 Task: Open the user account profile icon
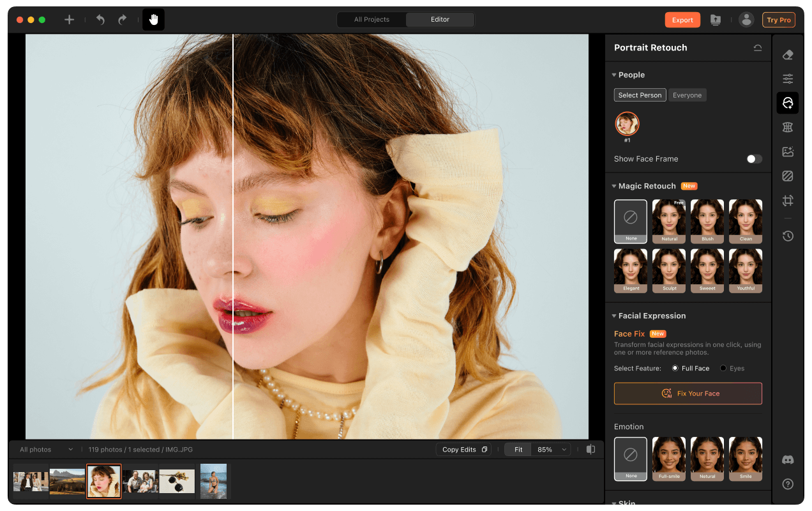tap(746, 20)
